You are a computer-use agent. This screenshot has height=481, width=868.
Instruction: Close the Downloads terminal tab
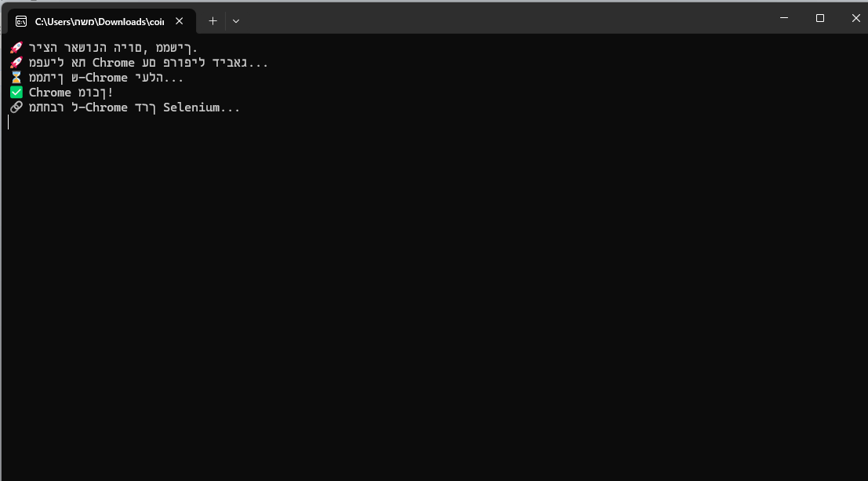point(179,21)
